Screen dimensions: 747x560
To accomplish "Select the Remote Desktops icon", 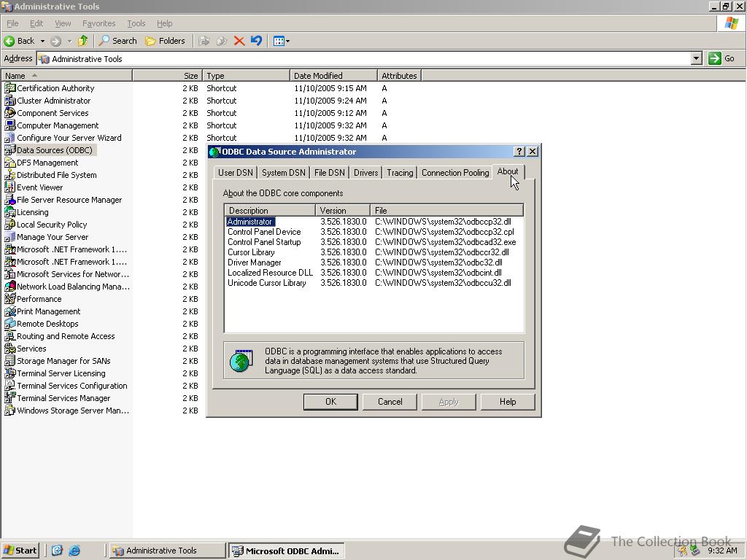I will [10, 323].
